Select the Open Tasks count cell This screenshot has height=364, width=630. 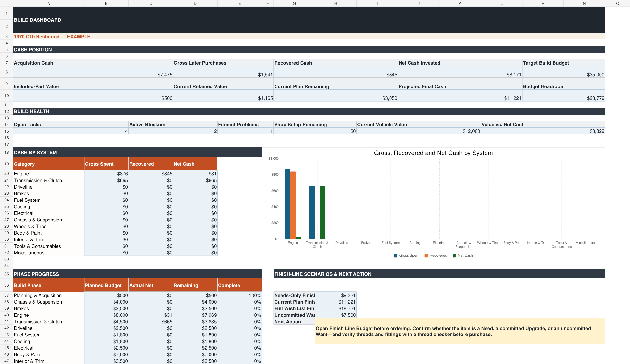click(x=71, y=131)
